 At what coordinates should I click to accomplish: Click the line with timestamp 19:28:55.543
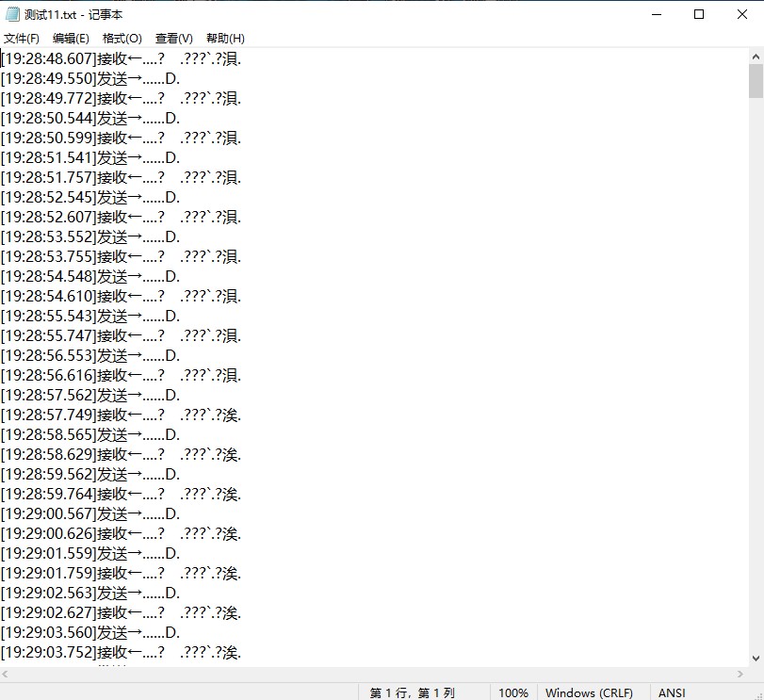pos(90,317)
